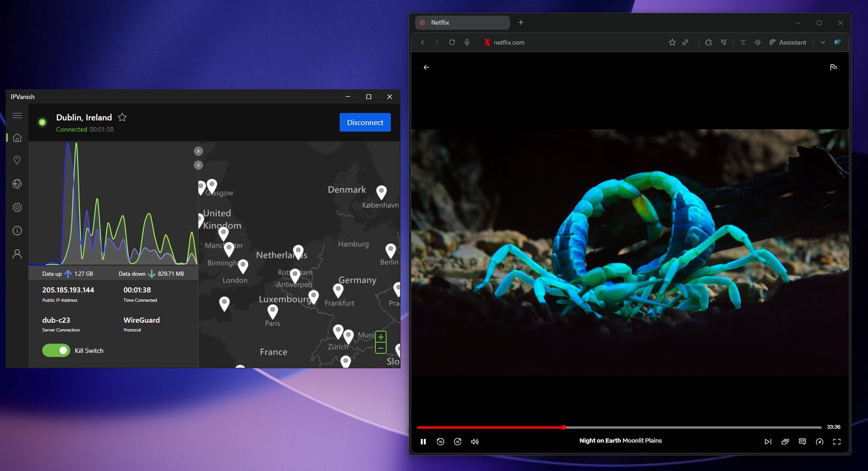Open the reader lines icon in browser toolbar
This screenshot has width=868, height=471.
point(743,42)
